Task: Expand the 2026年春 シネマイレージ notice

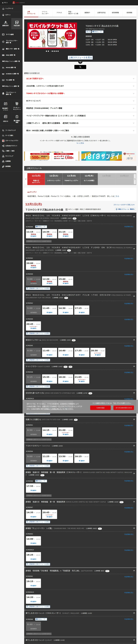Action: tap(80, 86)
